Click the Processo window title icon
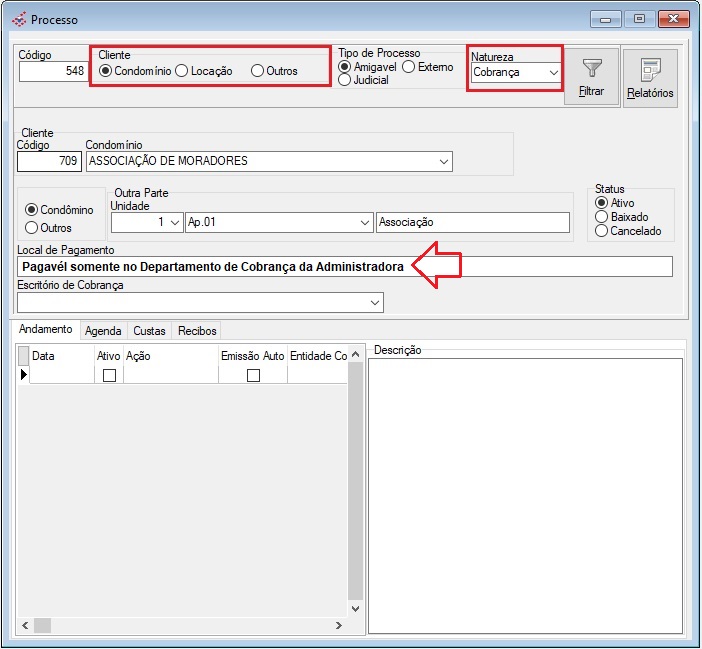702x649 pixels. point(18,20)
